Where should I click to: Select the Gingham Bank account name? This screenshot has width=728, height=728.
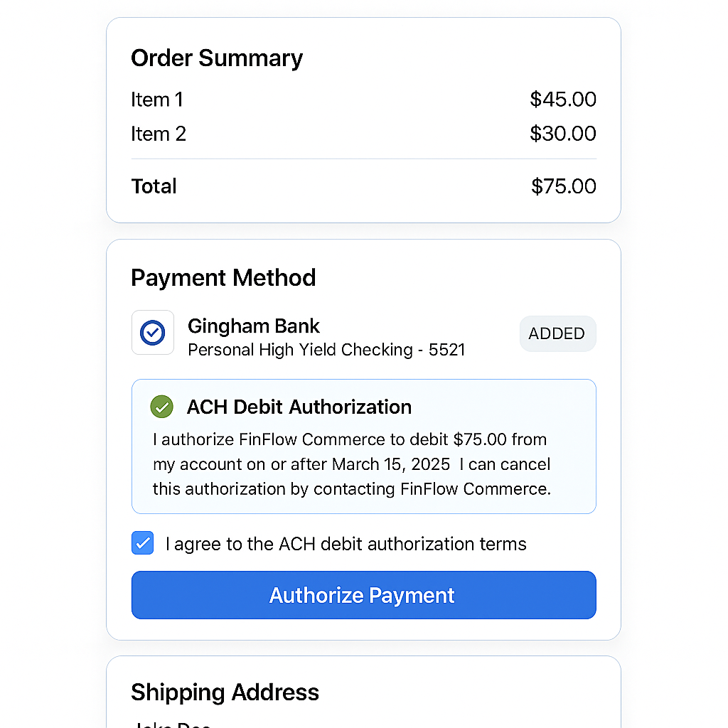click(254, 326)
